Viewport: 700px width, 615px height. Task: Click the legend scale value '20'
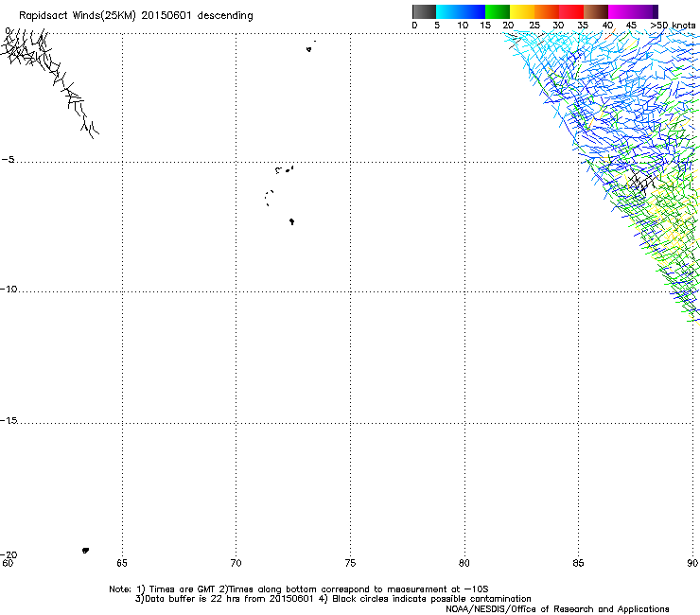pyautogui.click(x=508, y=26)
